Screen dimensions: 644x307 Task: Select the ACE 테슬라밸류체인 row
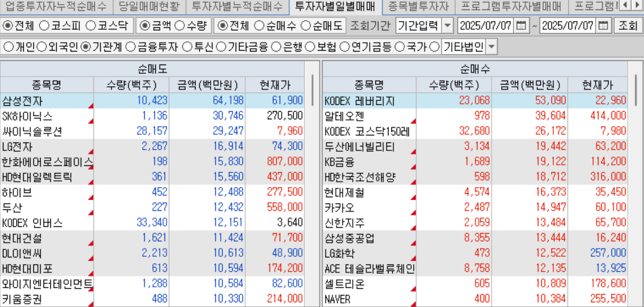tap(475, 269)
